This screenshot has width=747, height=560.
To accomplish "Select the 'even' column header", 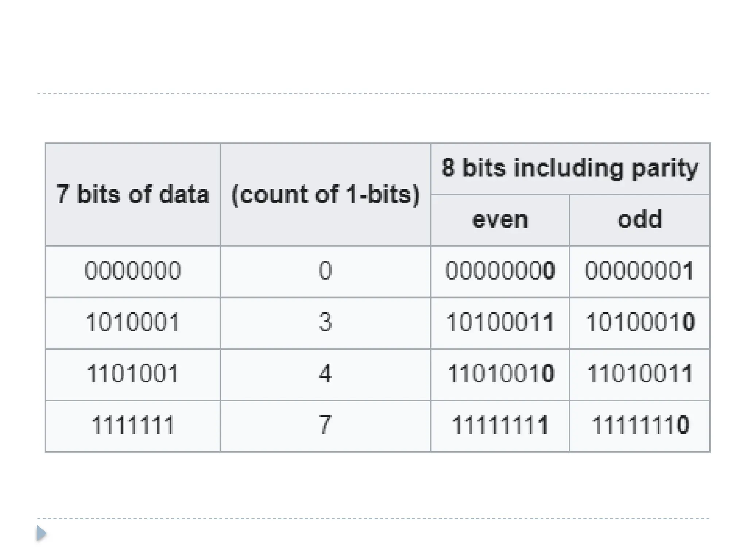I will pos(500,220).
